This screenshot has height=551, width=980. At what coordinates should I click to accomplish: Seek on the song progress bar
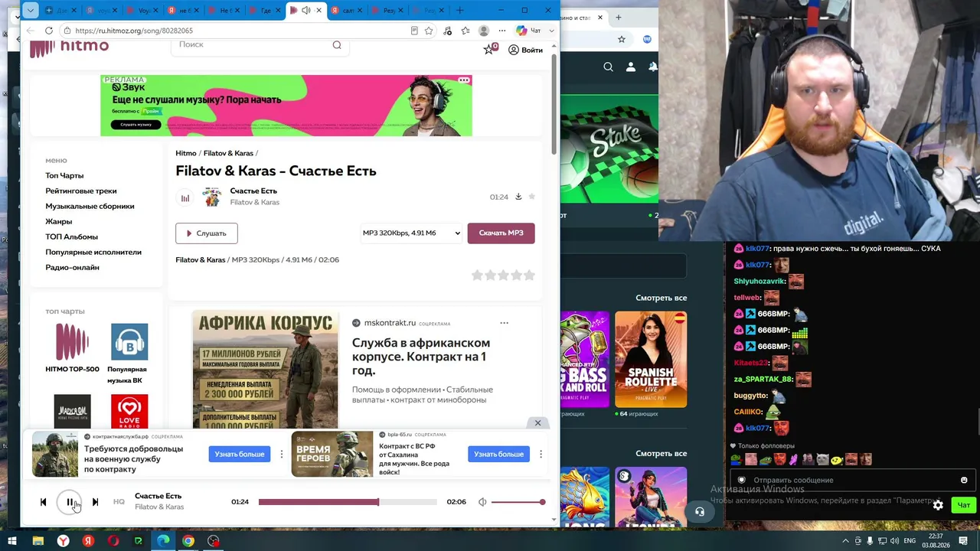(x=348, y=502)
